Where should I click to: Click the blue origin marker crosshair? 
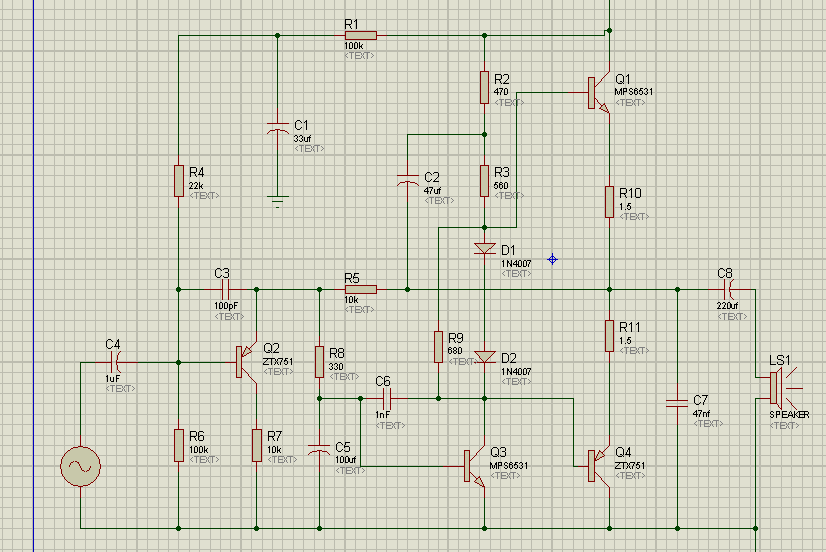551,260
